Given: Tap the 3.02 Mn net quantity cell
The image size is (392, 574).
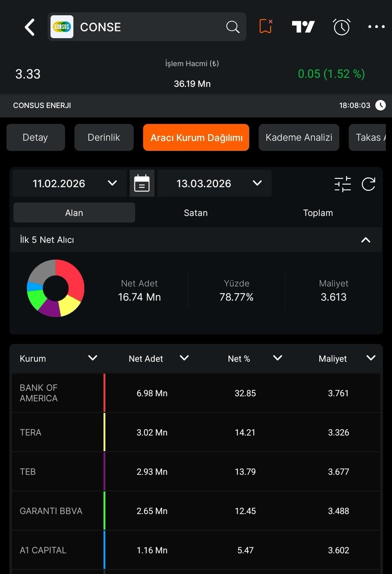Looking at the screenshot, I should click(x=152, y=432).
